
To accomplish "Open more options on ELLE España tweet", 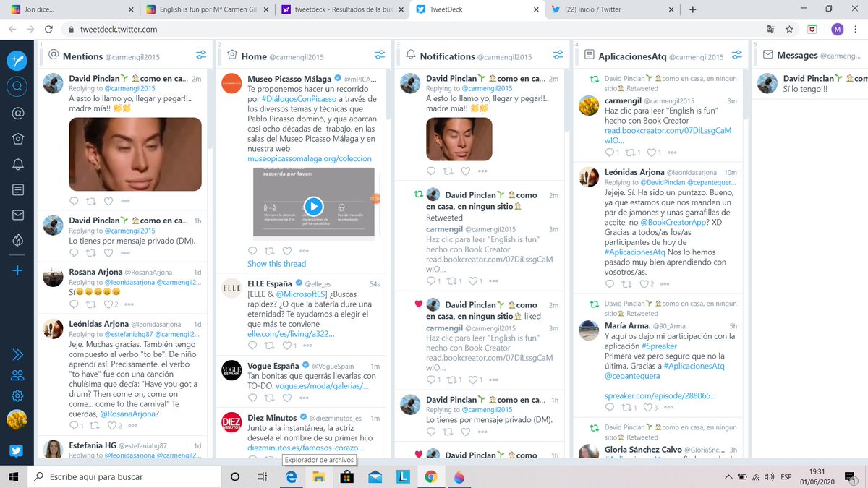I will click(x=309, y=346).
